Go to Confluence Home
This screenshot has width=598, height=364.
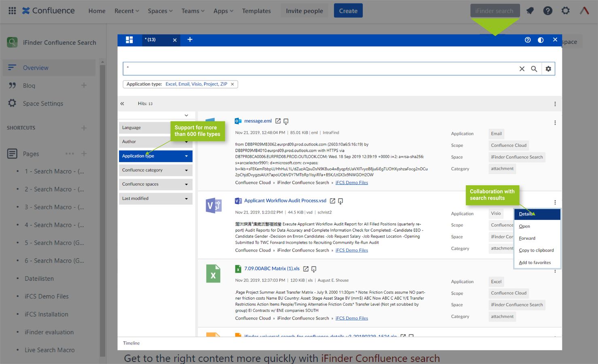pyautogui.click(x=97, y=11)
